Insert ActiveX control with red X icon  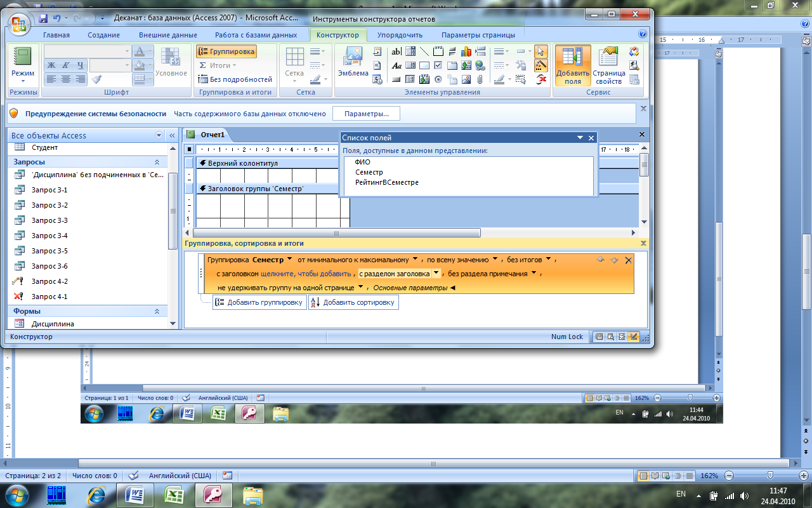(x=541, y=79)
